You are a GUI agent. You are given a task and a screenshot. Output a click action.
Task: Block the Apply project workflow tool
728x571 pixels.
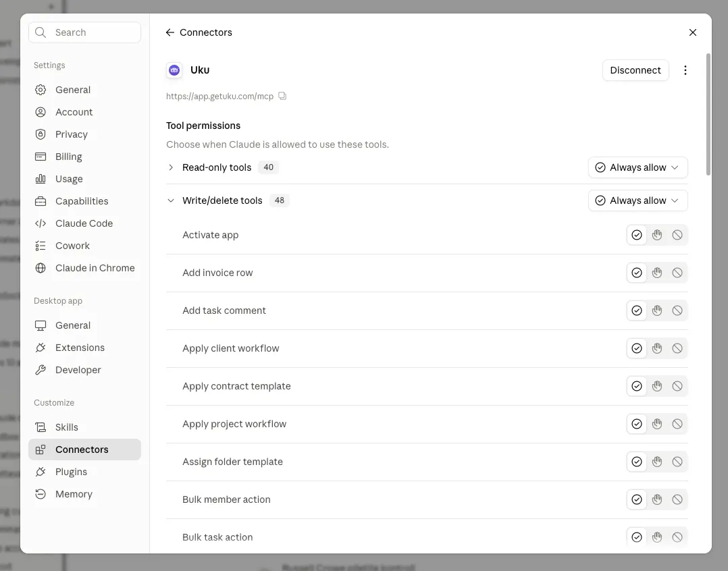coord(677,424)
